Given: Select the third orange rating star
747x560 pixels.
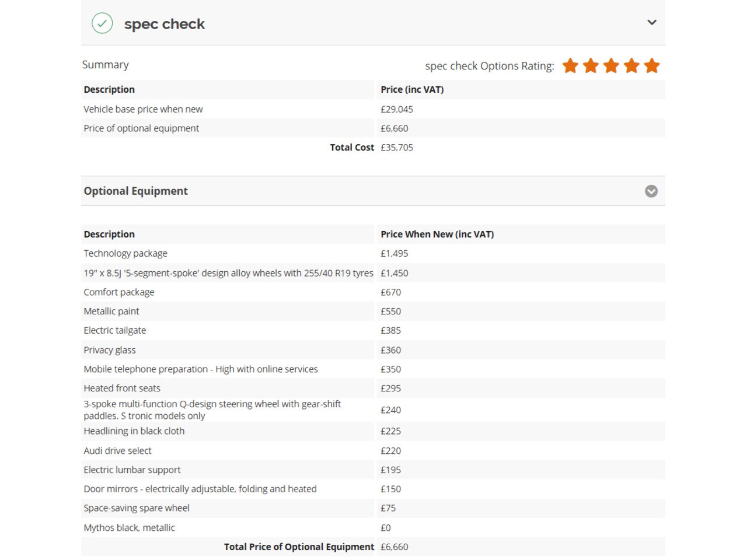Looking at the screenshot, I should click(611, 66).
